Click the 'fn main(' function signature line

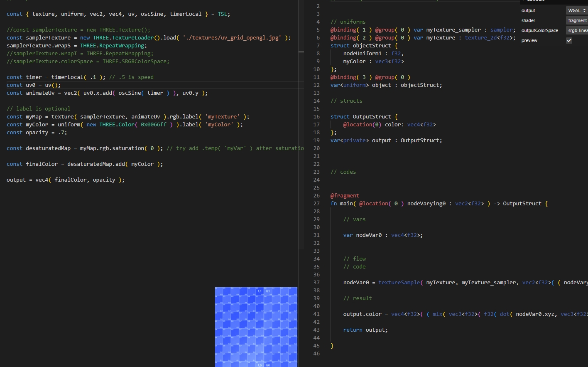439,204
